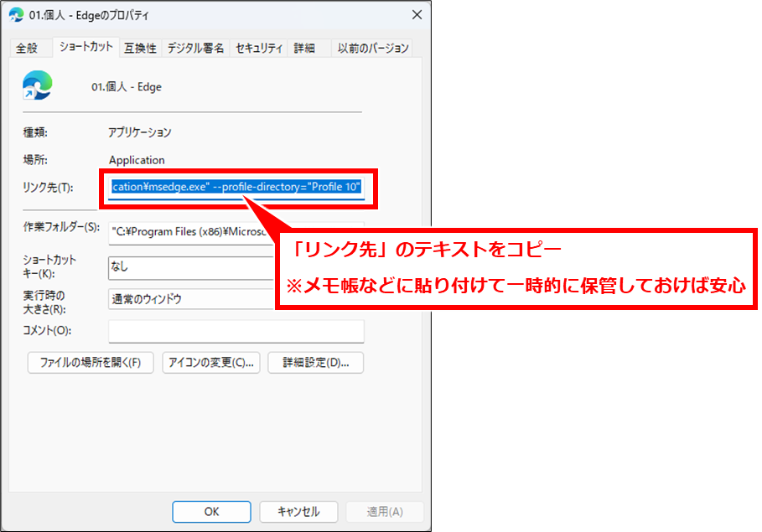This screenshot has width=762, height=532.
Task: Go to the 以前のバージョン tab
Action: [373, 48]
